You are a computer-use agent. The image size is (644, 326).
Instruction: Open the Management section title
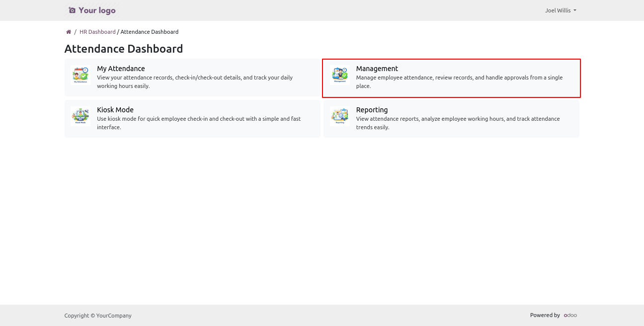tap(377, 69)
